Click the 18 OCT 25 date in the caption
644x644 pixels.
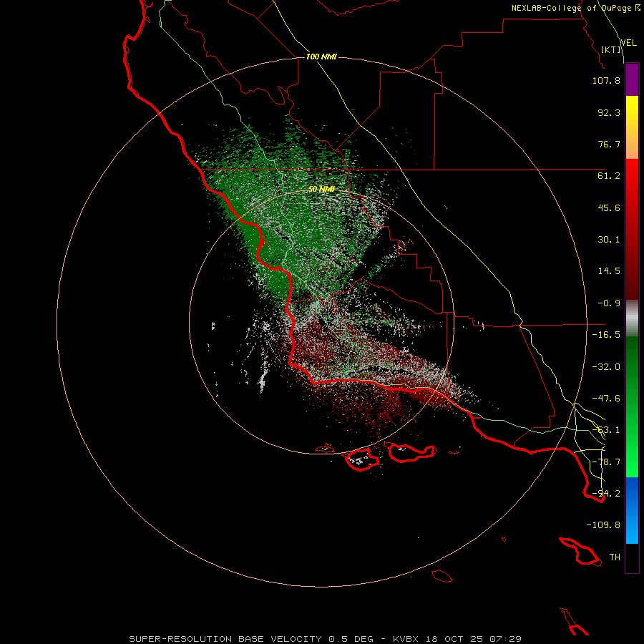pos(454,639)
